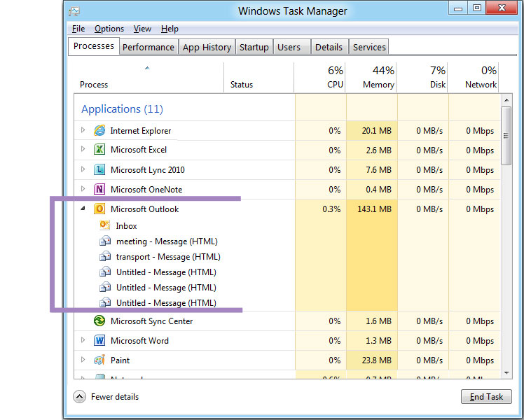The width and height of the screenshot is (524, 420).
Task: Expand the Internet Explorer process group
Action: [x=83, y=130]
